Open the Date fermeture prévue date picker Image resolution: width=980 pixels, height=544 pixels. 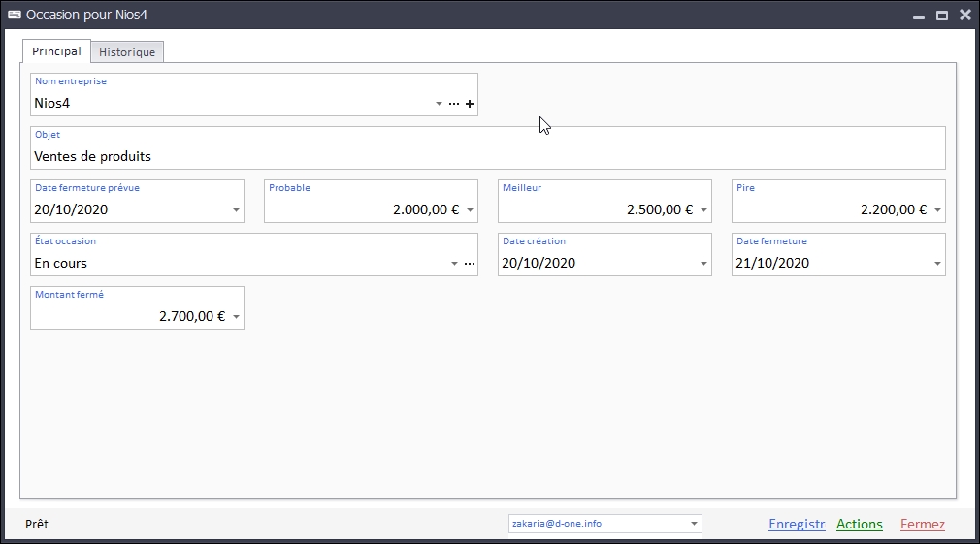pyautogui.click(x=236, y=210)
